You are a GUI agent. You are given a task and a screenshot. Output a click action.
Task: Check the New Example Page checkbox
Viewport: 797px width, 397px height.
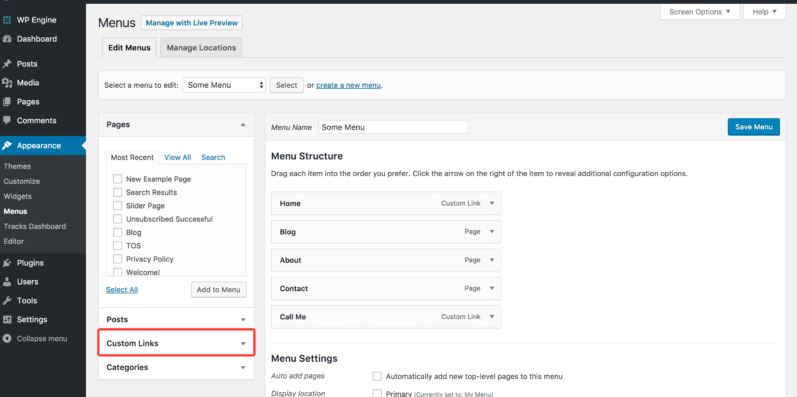(117, 179)
